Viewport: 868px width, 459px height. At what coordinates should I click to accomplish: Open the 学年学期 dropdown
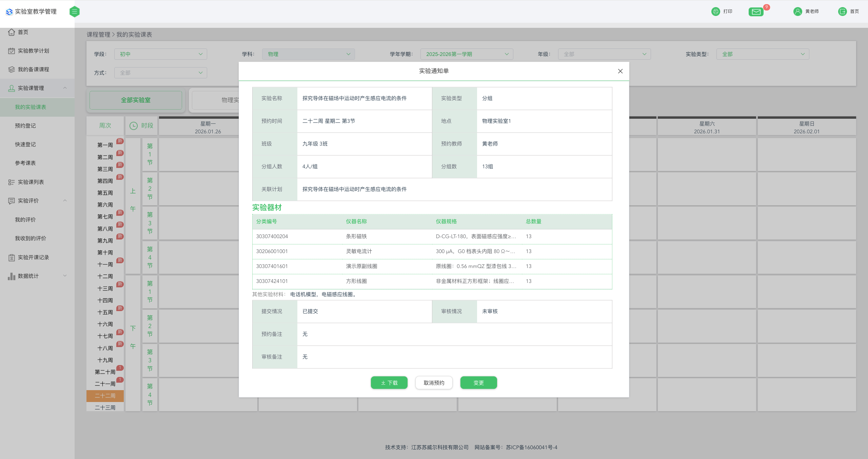[x=466, y=54]
